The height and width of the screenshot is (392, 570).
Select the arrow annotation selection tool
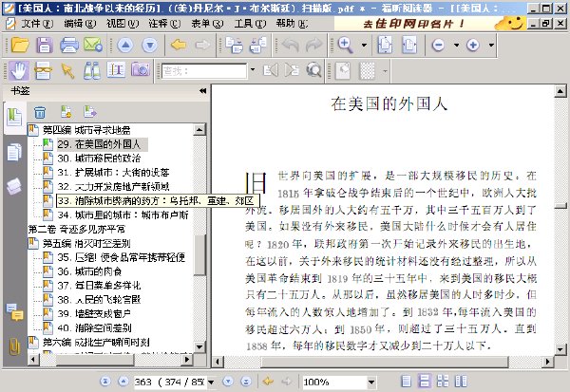(x=67, y=70)
